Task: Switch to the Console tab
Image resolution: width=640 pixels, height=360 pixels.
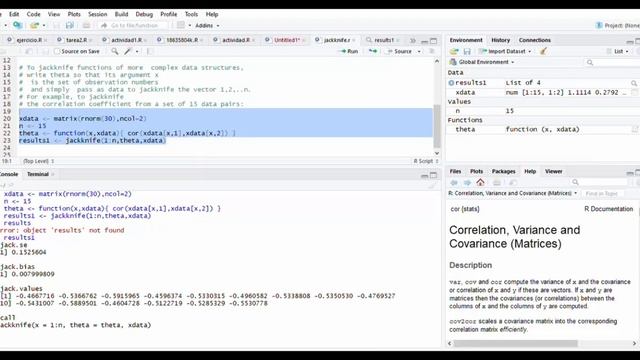Action: click(x=9, y=174)
